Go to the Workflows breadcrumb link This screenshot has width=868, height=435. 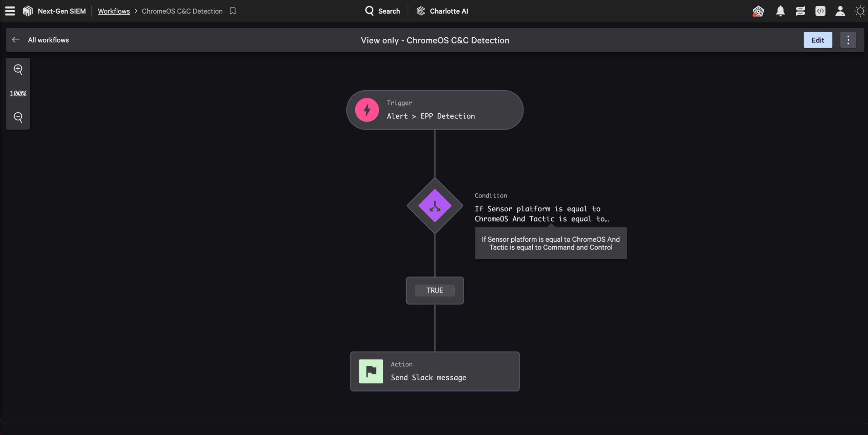[114, 11]
